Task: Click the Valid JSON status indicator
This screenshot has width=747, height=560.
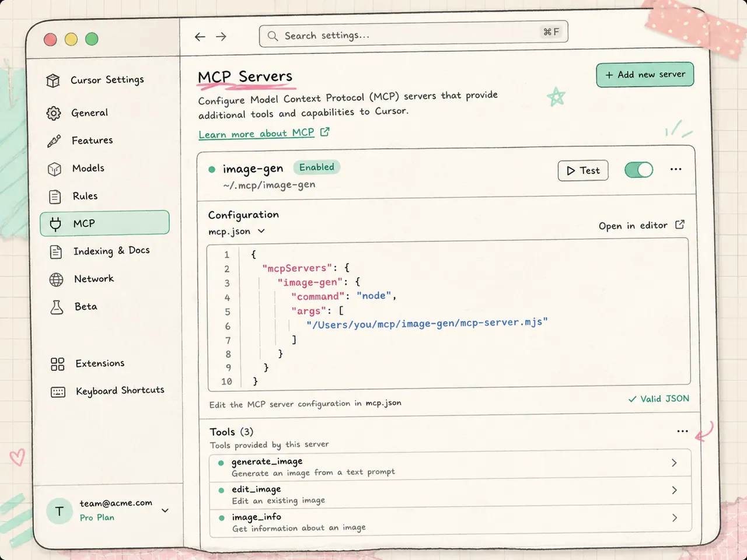Action: pyautogui.click(x=659, y=399)
